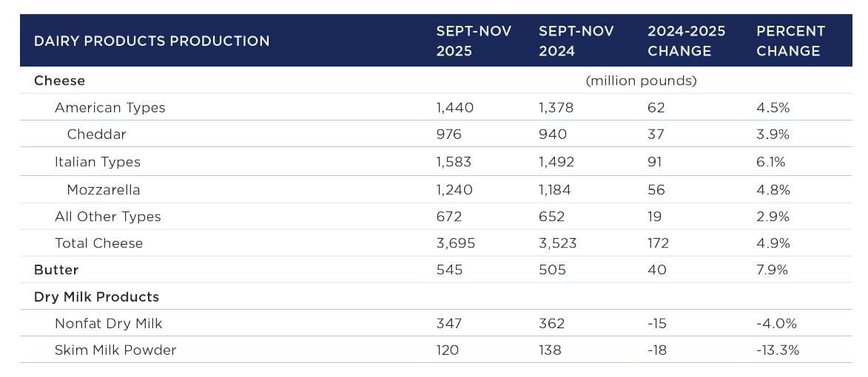Screen dimensions: 868x377
Task: Click the Butter row label
Action: (56, 270)
